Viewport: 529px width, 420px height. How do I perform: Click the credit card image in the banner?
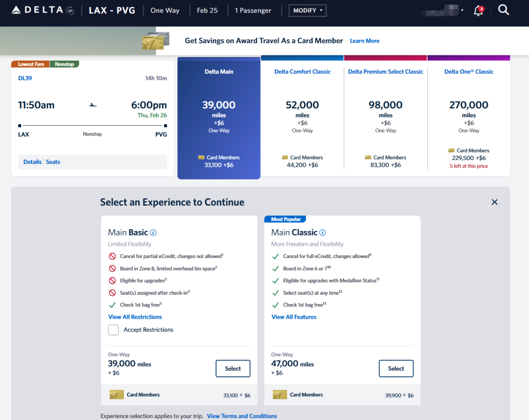[x=156, y=41]
